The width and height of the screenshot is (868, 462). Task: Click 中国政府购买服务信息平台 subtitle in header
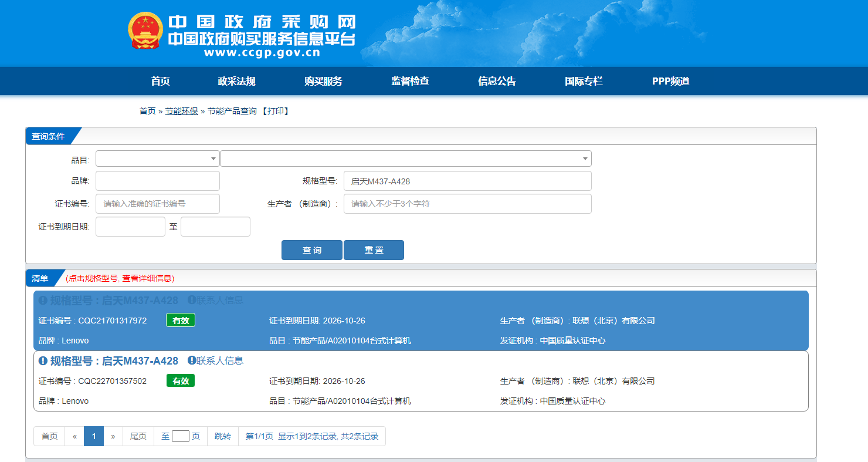[x=262, y=39]
